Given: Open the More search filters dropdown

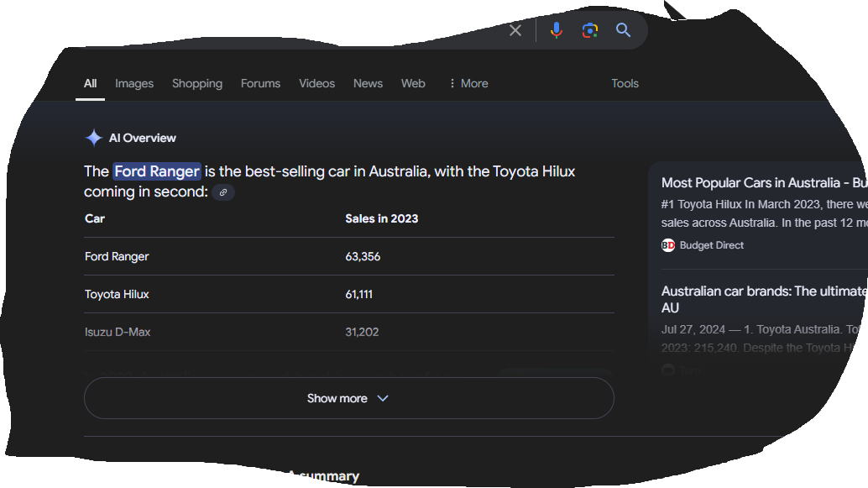Looking at the screenshot, I should 468,83.
